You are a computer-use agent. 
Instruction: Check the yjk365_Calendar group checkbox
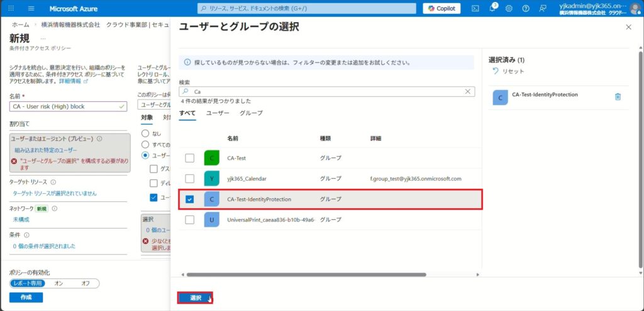tap(190, 179)
